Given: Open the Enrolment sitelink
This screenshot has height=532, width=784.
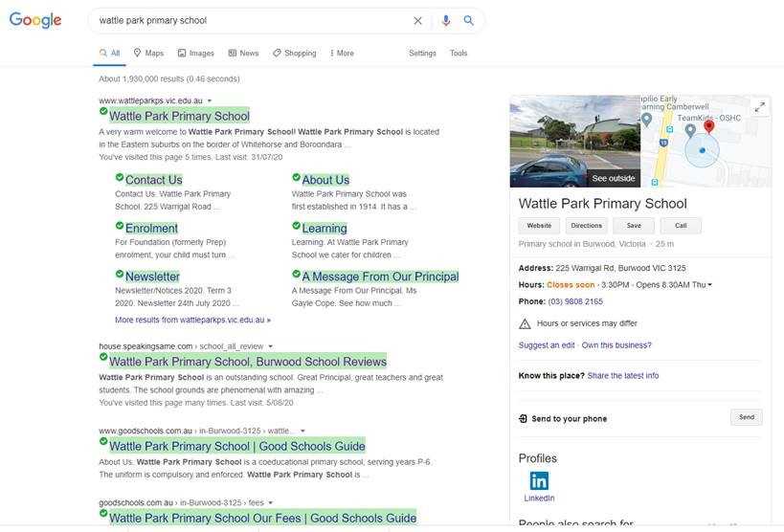Looking at the screenshot, I should tap(151, 229).
